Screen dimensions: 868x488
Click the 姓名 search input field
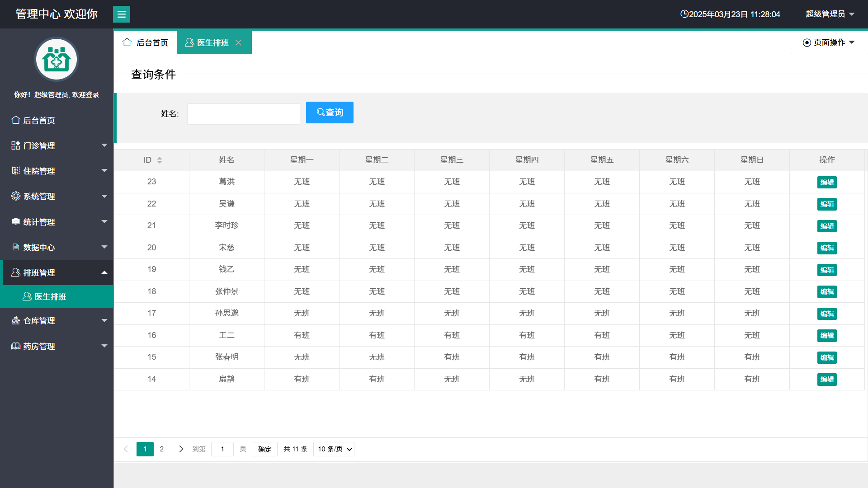click(244, 114)
